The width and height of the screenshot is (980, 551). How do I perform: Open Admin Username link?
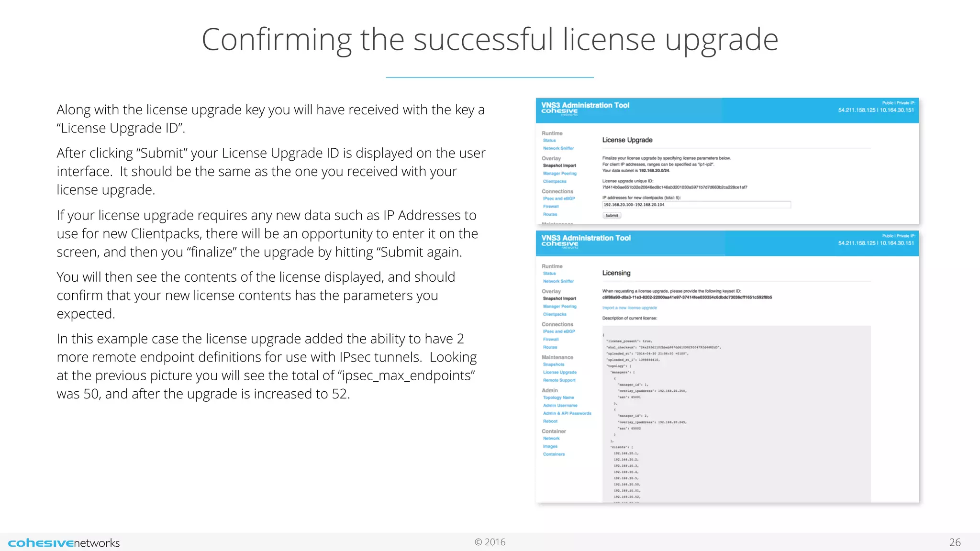[560, 406]
